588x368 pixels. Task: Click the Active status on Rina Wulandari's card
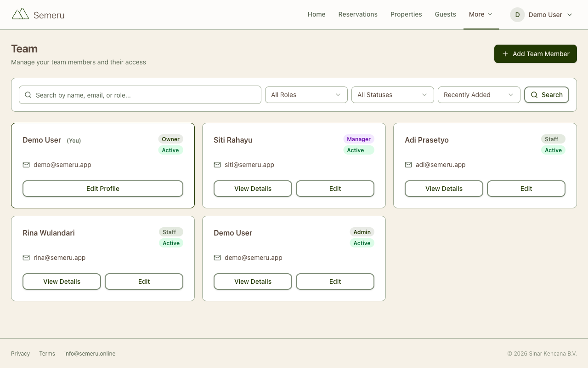coord(171,243)
